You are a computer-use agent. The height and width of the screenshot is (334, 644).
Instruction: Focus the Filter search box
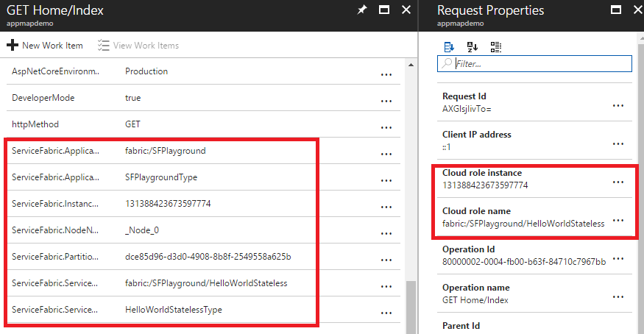534,63
